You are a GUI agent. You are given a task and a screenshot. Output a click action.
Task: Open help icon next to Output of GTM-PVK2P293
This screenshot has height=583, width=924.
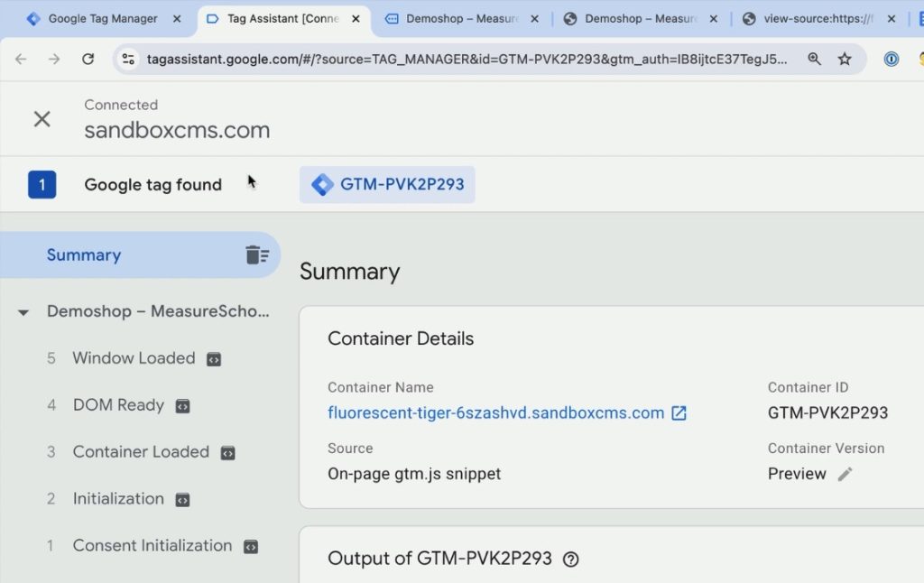(x=570, y=559)
